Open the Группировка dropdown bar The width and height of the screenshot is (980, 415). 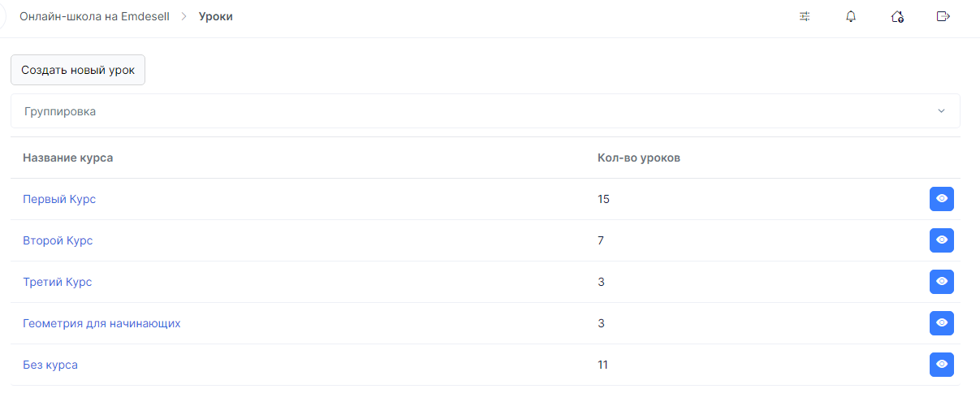coord(485,111)
